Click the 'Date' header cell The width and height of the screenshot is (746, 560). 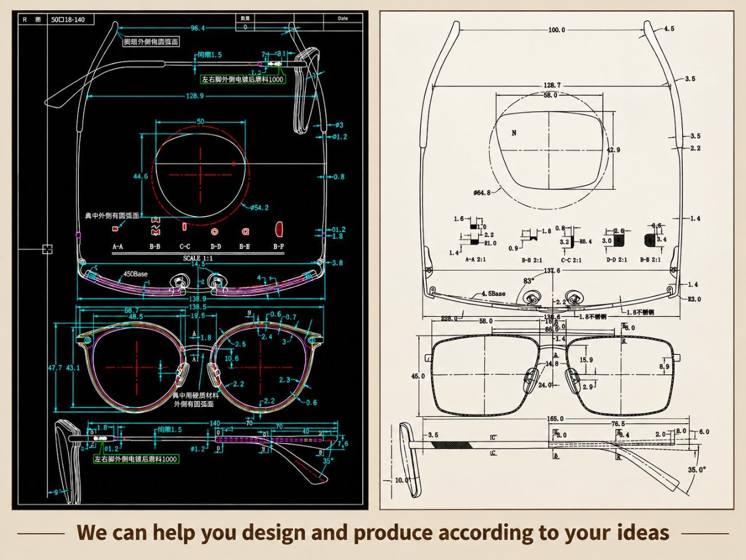point(343,18)
